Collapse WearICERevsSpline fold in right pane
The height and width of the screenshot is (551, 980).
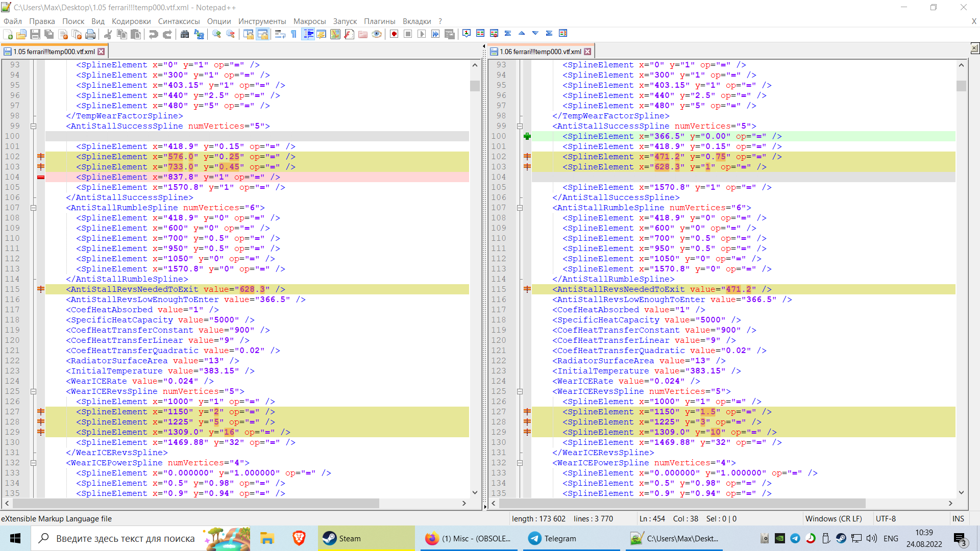[520, 391]
